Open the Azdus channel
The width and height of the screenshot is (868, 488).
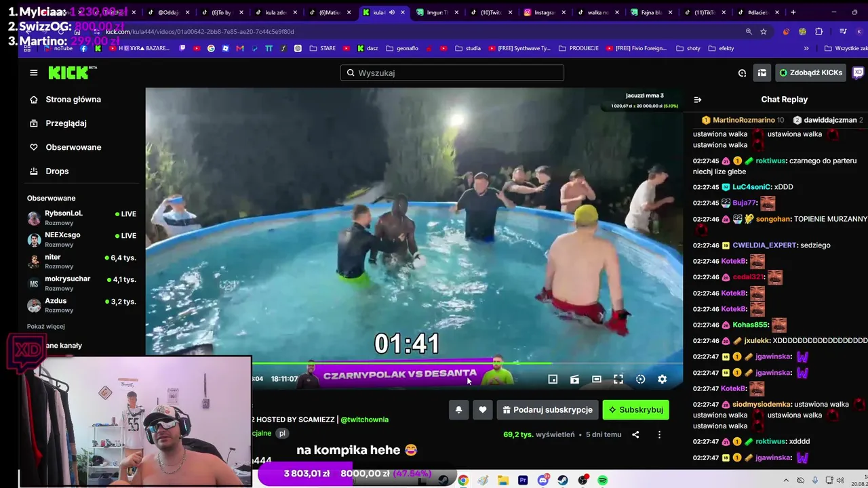81,305
